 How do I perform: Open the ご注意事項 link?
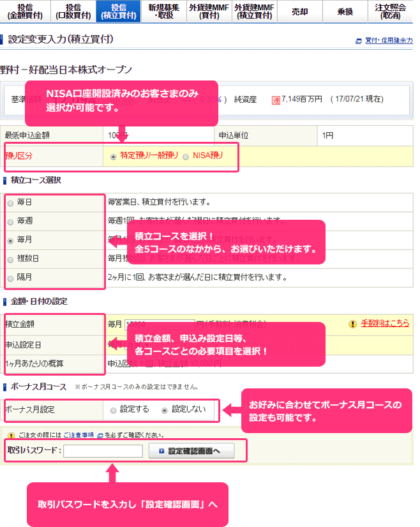coord(79,435)
